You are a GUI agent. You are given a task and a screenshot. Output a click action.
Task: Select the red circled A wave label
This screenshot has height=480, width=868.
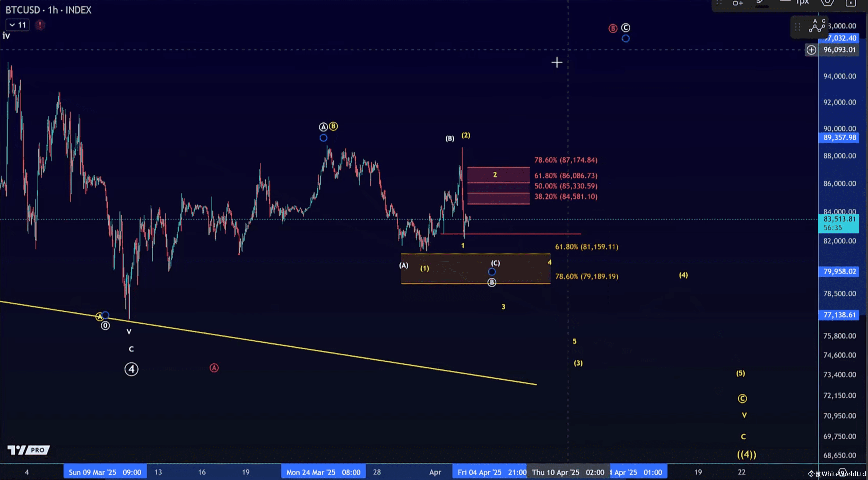click(x=214, y=368)
